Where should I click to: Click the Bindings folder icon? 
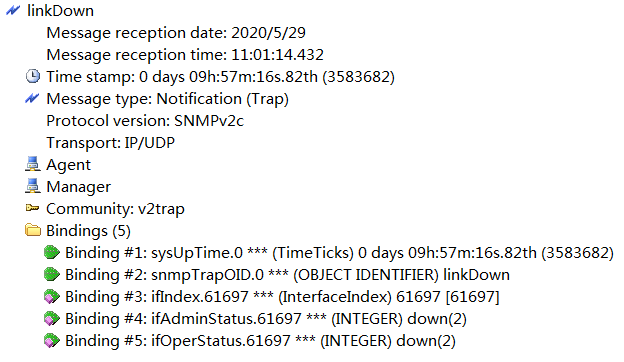[x=33, y=230]
